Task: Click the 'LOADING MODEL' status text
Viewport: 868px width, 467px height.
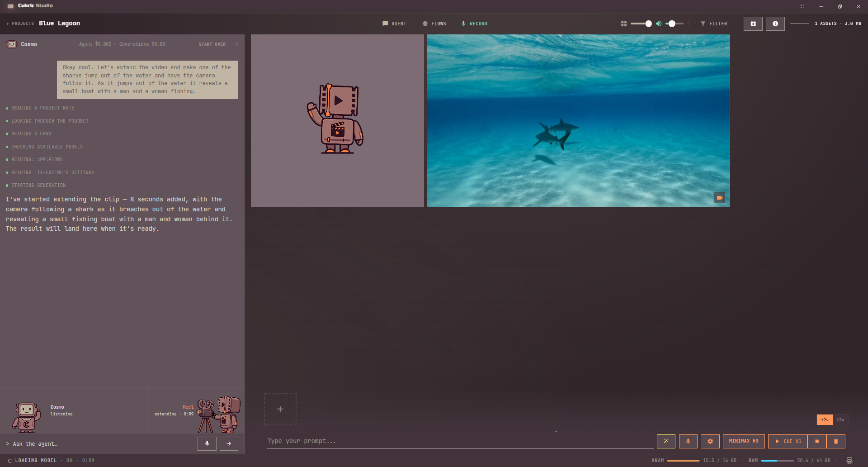Action: click(x=36, y=461)
